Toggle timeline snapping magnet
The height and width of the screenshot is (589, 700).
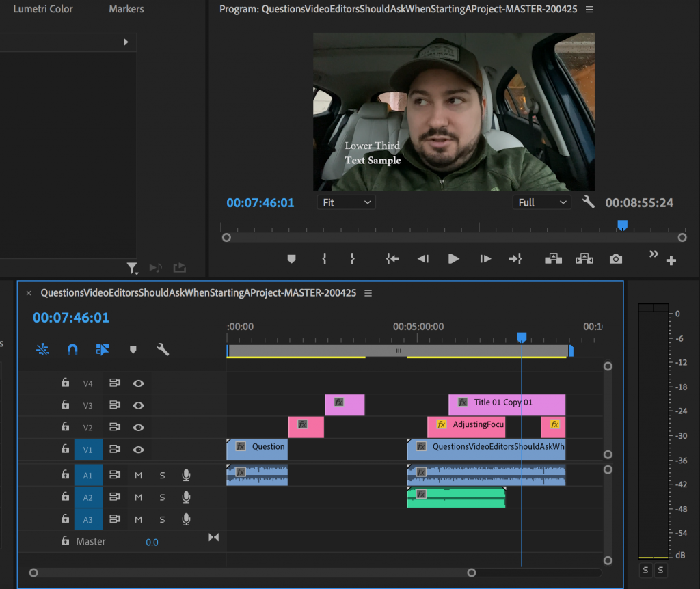(x=72, y=349)
